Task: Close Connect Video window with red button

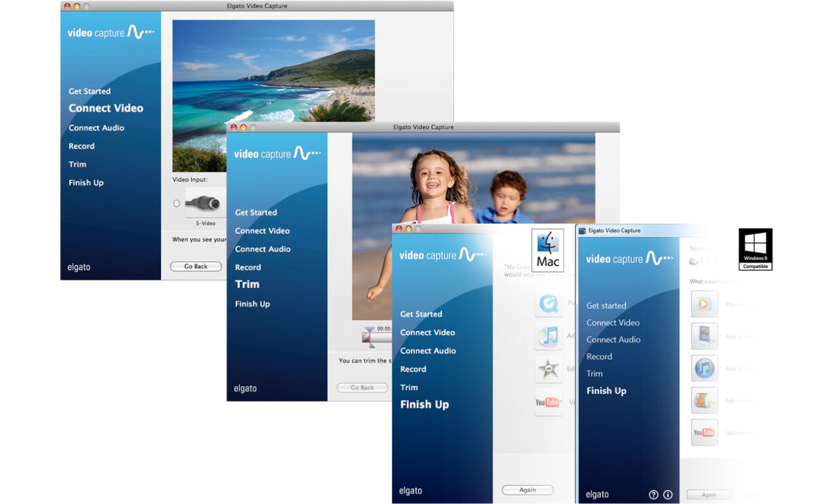Action: coord(67,6)
